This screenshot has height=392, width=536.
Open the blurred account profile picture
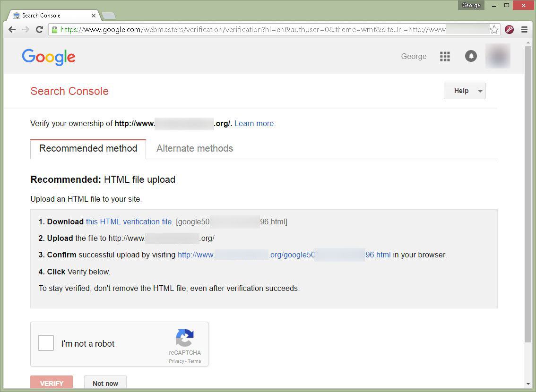(x=498, y=56)
